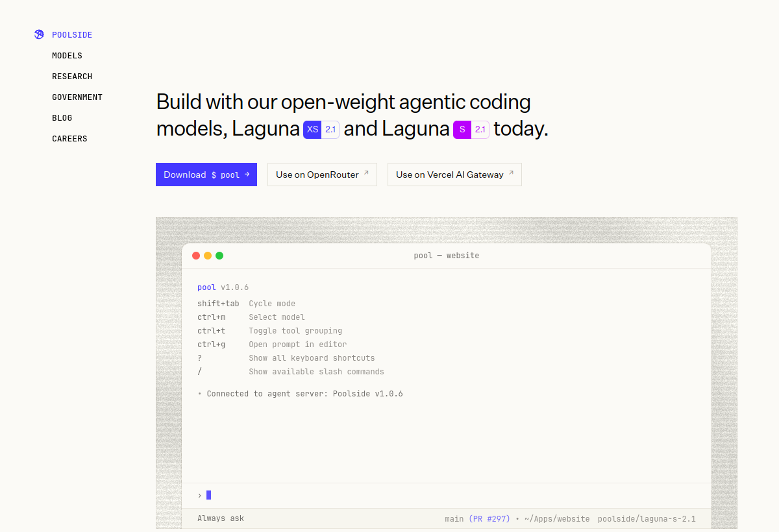Screen dimensions: 779x532
Task: Click '~/Apps/website' path in status bar
Action: (x=557, y=519)
